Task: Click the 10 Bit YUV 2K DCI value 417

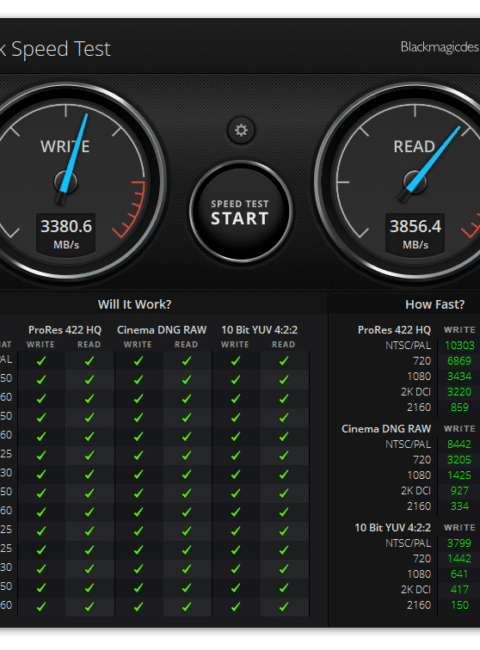Action: pyautogui.click(x=459, y=589)
